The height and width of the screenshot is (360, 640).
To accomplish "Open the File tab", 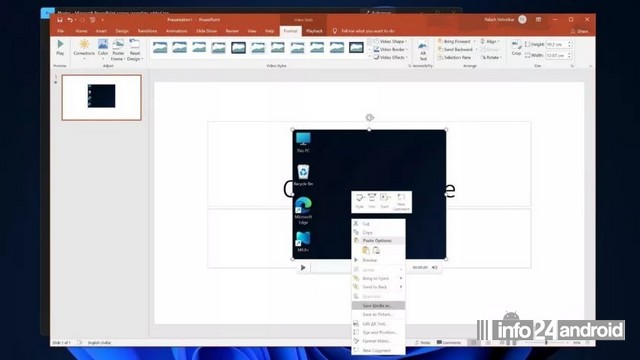I will (x=61, y=31).
